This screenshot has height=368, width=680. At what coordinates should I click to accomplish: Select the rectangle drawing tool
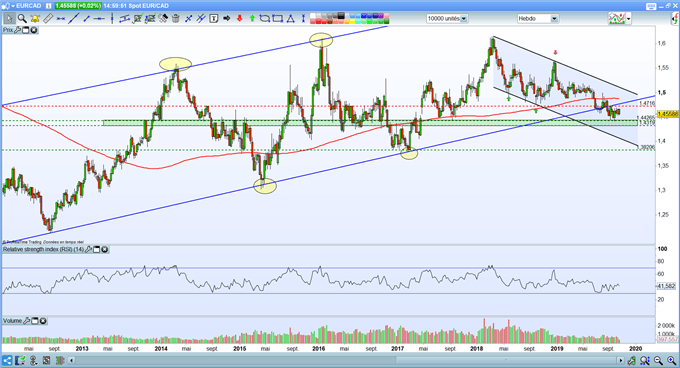click(277, 19)
